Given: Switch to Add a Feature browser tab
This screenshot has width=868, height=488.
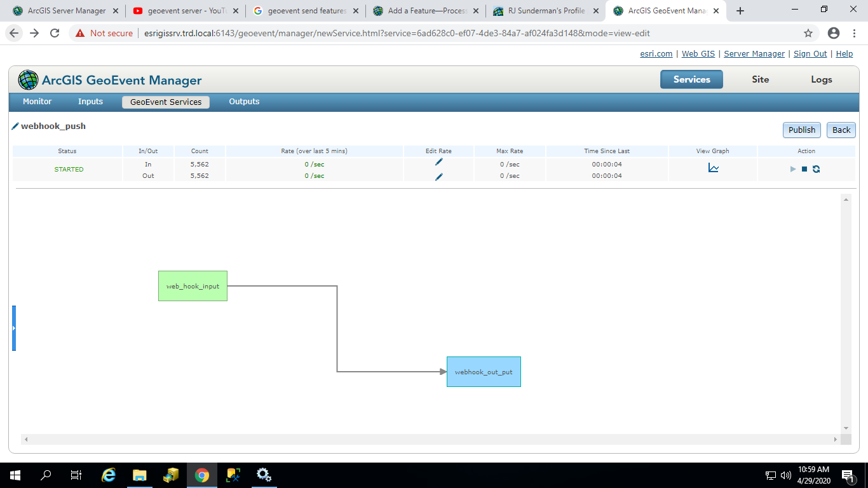Looking at the screenshot, I should pos(426,11).
